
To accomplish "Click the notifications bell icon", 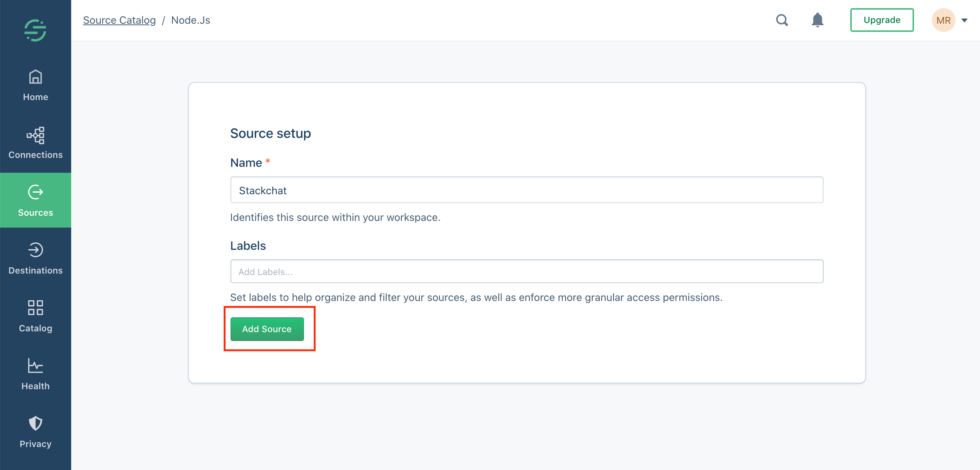I will pos(818,20).
